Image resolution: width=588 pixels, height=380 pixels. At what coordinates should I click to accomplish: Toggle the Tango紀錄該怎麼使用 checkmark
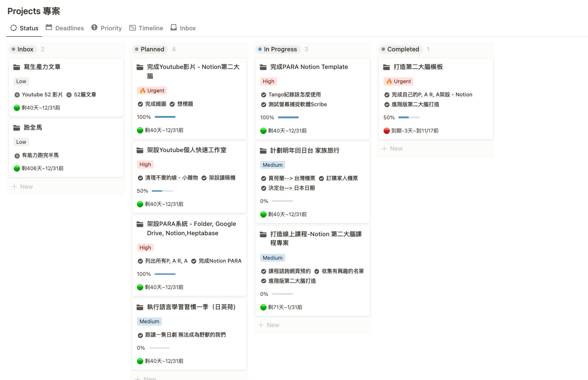coord(264,95)
